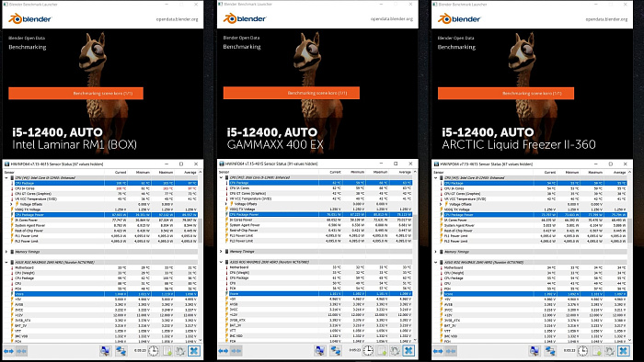This screenshot has width=644, height=362.
Task: Open sensor settings gear in rightmost HWiNFO window
Action: [610, 351]
